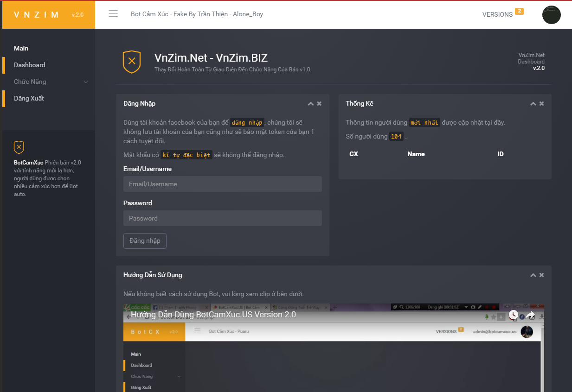Screen dimensions: 572x392
Task: Collapse the Đăng Nhập panel
Action: pos(311,104)
